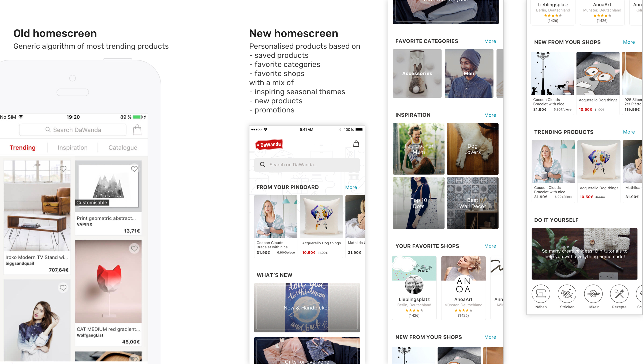Select the Nähen sewing machine icon
The height and width of the screenshot is (364, 643).
point(541,294)
